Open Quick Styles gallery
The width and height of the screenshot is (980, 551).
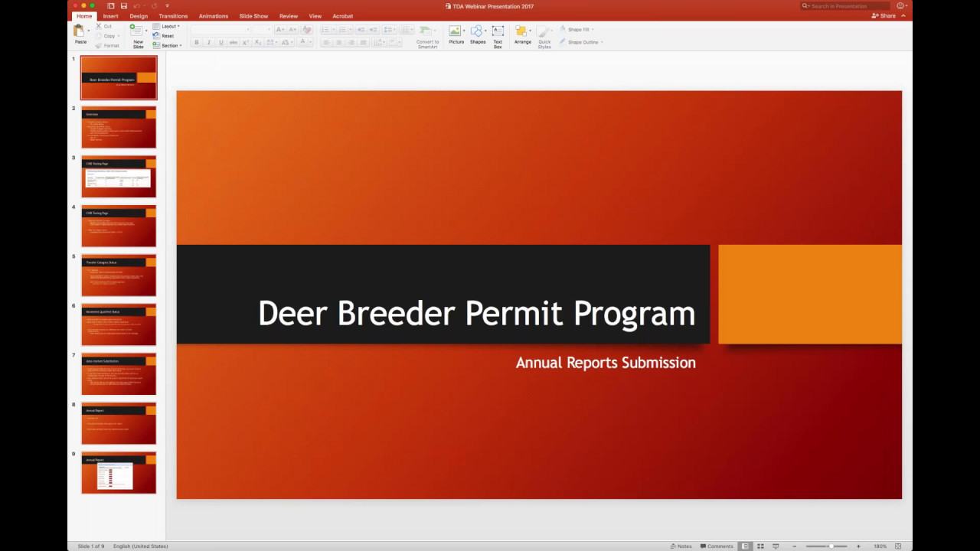[544, 36]
